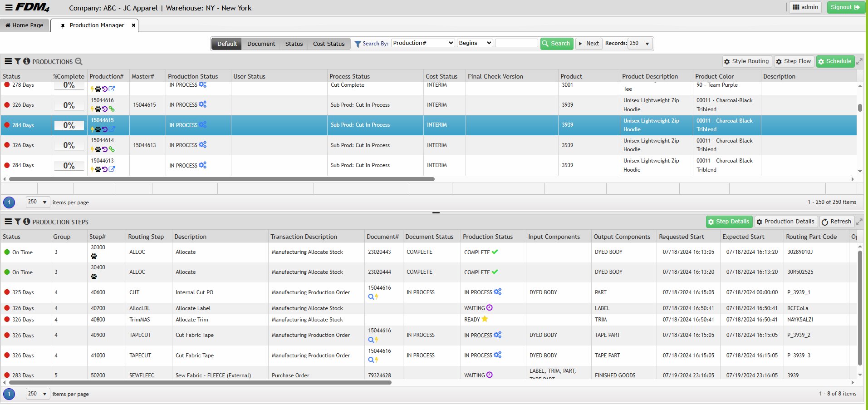Open the Production Steps hamburger menu
The height and width of the screenshot is (410, 868).
(8, 222)
